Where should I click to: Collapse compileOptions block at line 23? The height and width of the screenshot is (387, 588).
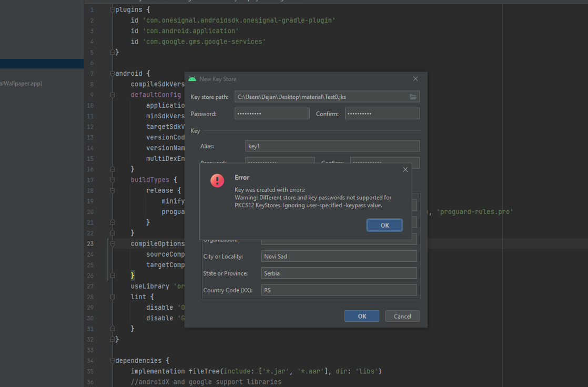pos(113,244)
